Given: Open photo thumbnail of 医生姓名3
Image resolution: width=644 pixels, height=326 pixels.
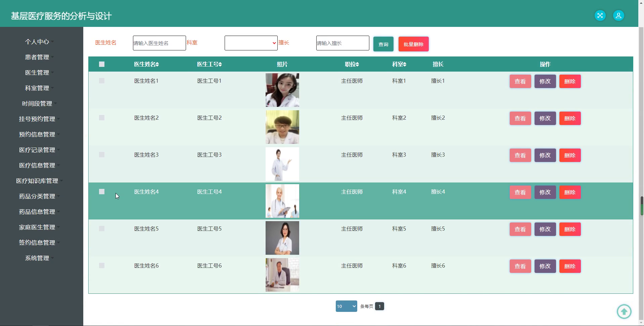Looking at the screenshot, I should coord(282,164).
